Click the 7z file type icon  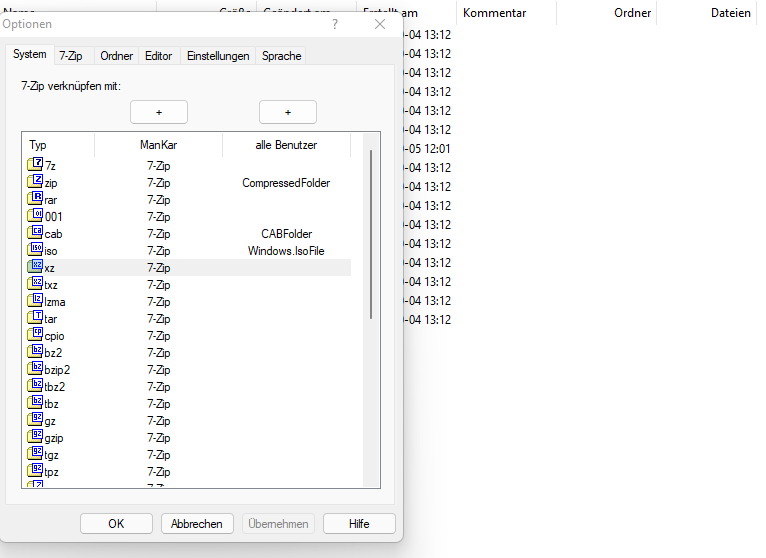(x=35, y=165)
